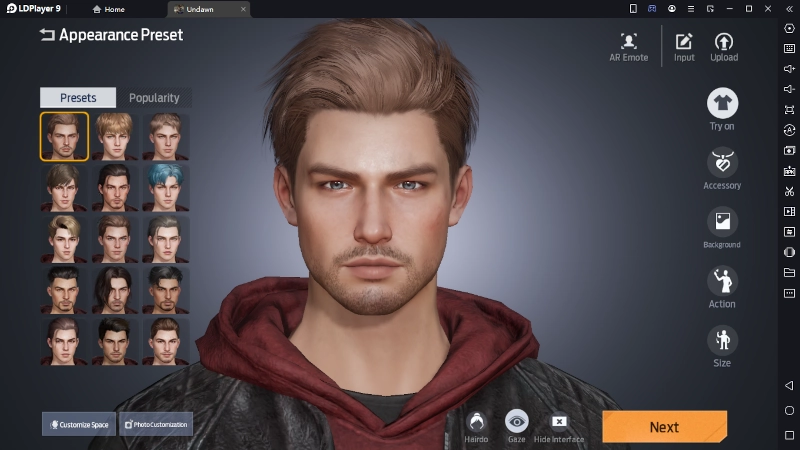
Task: Click Android home circle button
Action: pyautogui.click(x=789, y=410)
